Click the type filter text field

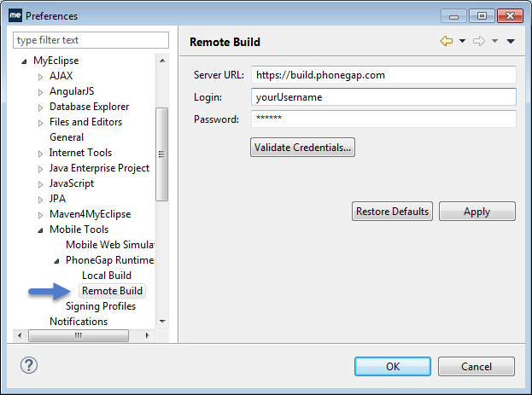[x=91, y=40]
